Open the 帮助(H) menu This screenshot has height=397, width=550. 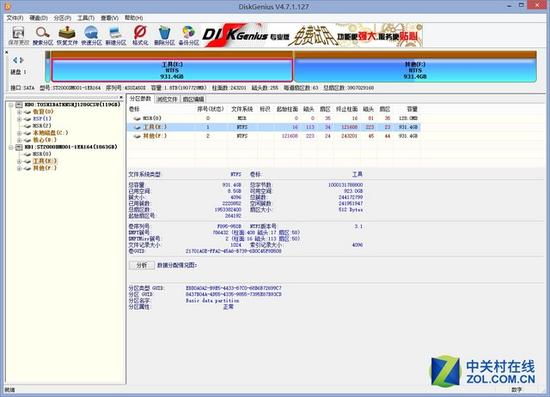134,18
